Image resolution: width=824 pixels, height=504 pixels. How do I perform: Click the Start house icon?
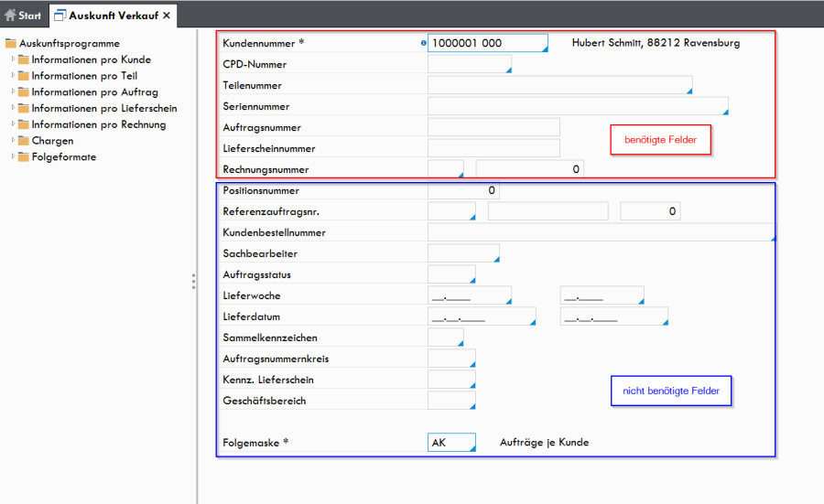tap(10, 15)
